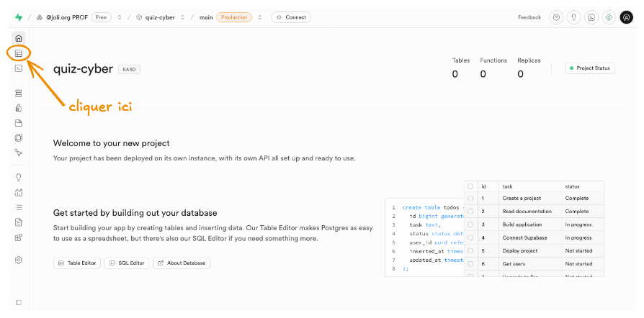The width and height of the screenshot is (644, 318).
Task: Open the Project Status indicator
Action: tap(589, 68)
